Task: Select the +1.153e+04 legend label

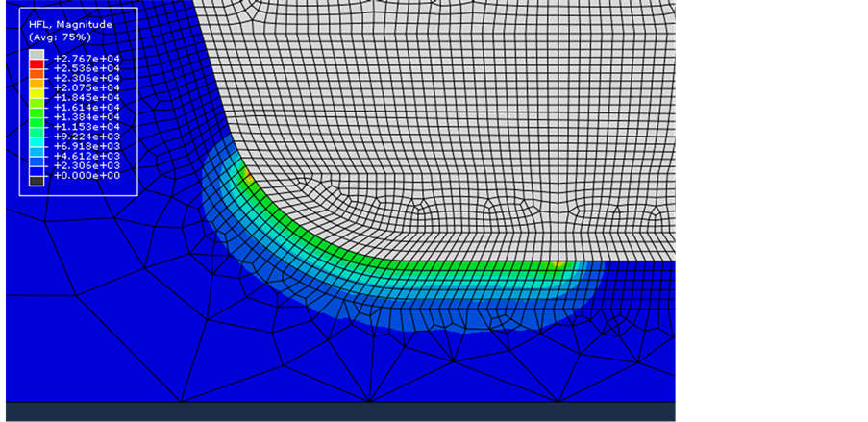Action: point(87,127)
